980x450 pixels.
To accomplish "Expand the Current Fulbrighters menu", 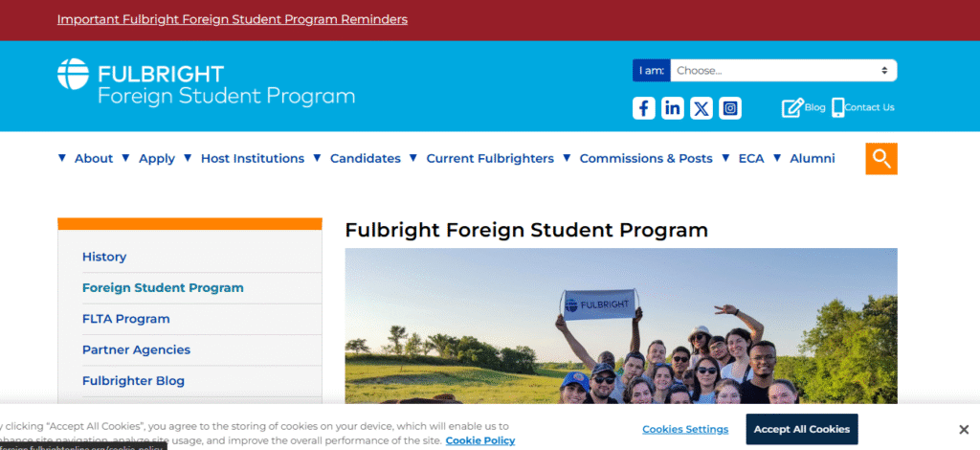I will (490, 159).
